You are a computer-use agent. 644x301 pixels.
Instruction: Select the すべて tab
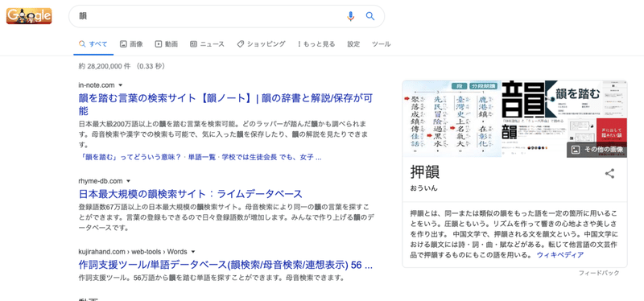point(93,44)
